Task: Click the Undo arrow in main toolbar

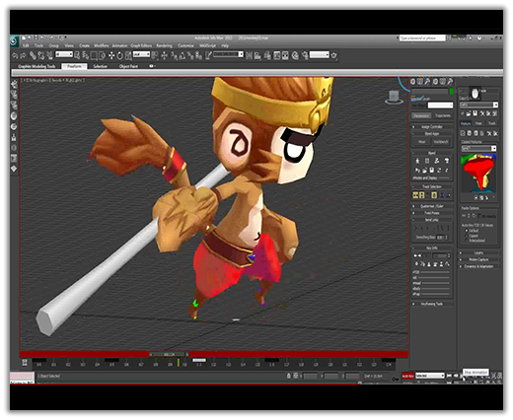Action: (x=15, y=55)
